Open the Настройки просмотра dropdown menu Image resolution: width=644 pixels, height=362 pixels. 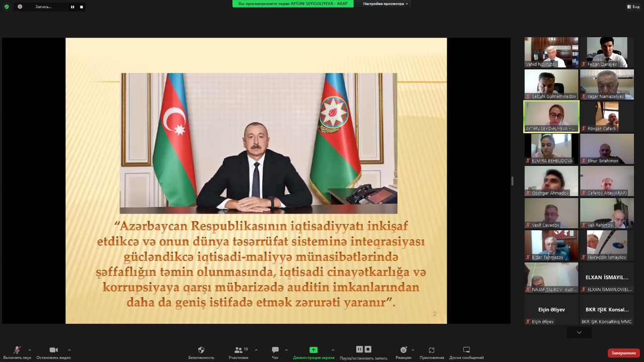pyautogui.click(x=385, y=4)
